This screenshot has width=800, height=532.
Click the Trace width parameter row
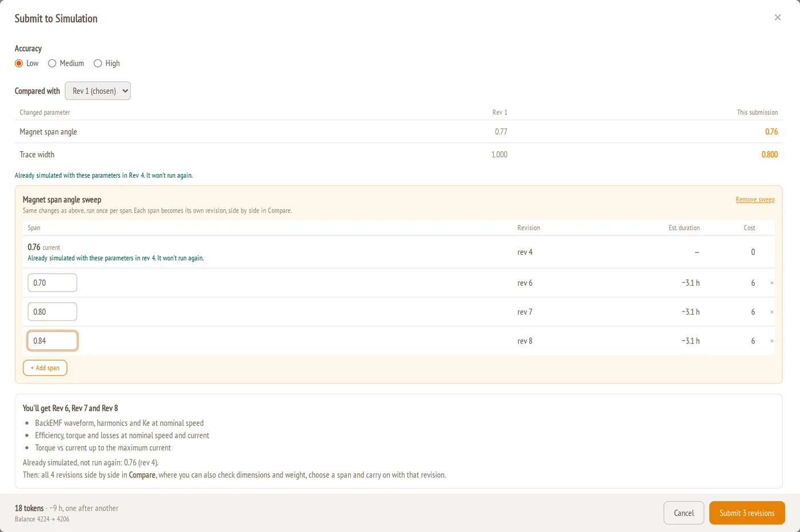point(398,154)
